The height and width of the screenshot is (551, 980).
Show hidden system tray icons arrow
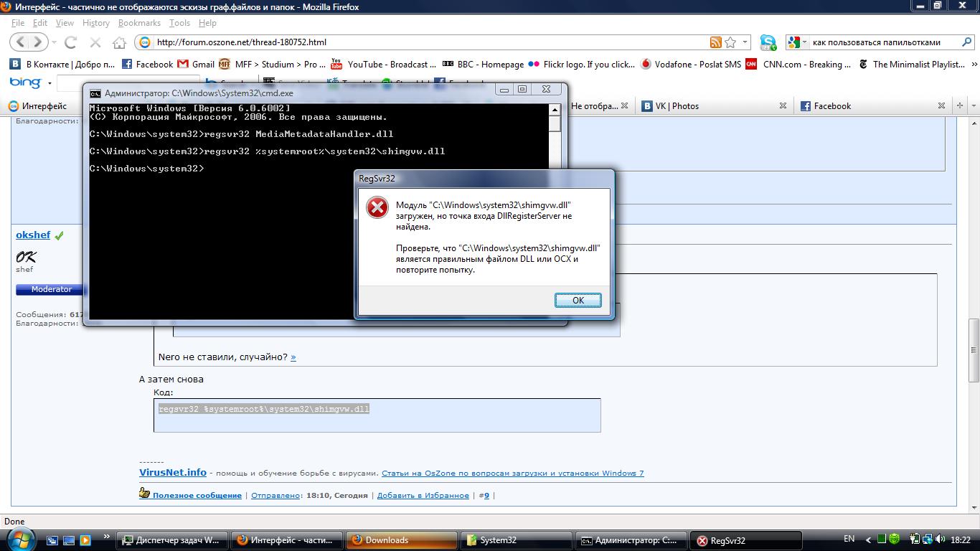point(869,540)
